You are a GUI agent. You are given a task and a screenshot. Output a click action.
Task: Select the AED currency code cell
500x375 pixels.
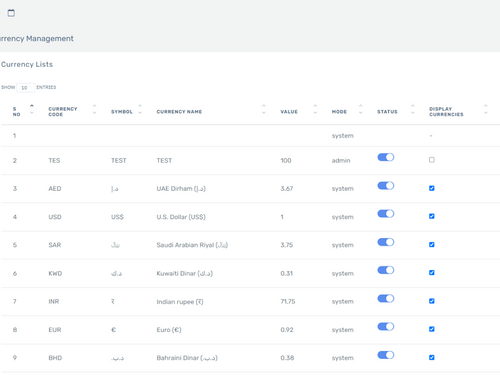click(55, 189)
